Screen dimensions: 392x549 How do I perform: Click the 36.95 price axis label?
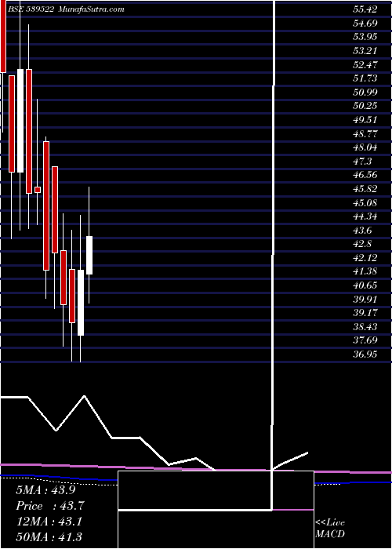[365, 355]
